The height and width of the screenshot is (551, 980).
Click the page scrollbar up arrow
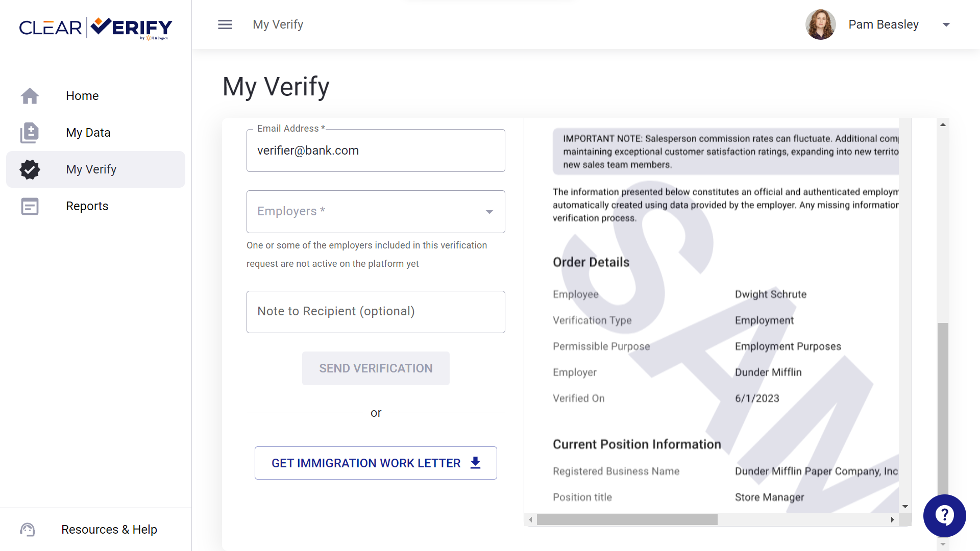[943, 124]
